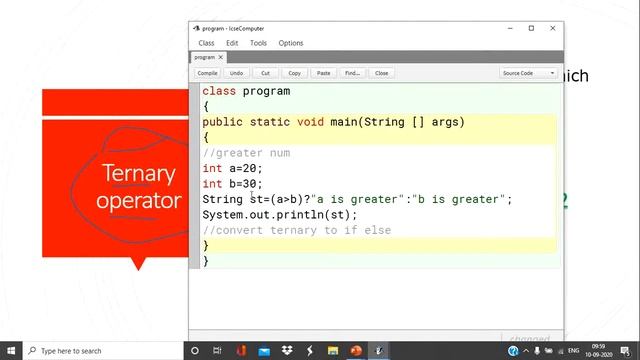This screenshot has width=640, height=360.
Task: Open the Class menu
Action: (x=206, y=43)
